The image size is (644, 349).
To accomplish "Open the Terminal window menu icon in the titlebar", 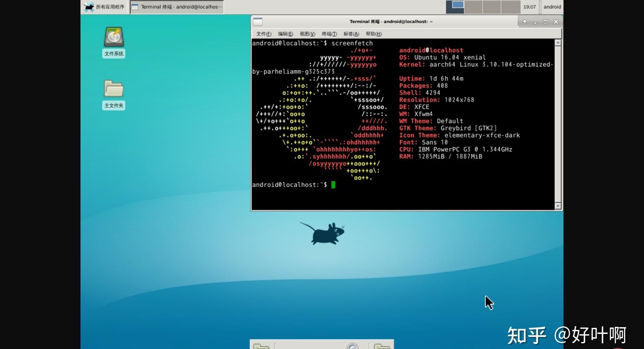I will (x=258, y=22).
